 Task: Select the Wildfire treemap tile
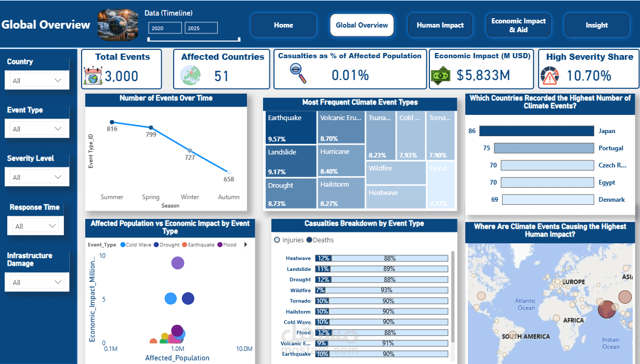396,173
